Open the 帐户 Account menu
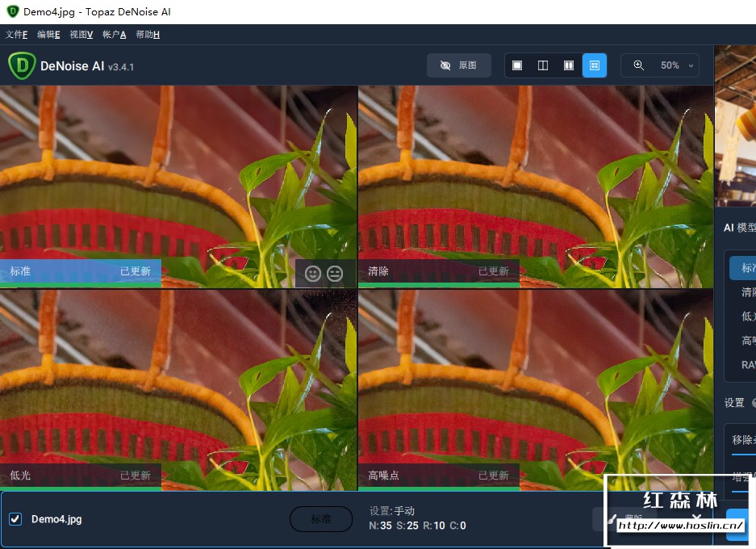This screenshot has height=549, width=756. tap(114, 35)
